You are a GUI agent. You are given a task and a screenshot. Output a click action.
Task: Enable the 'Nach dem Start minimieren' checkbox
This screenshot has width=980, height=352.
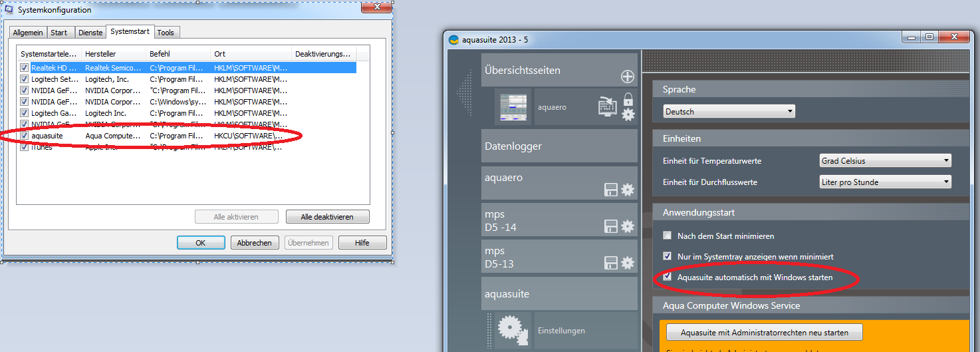click(x=668, y=236)
